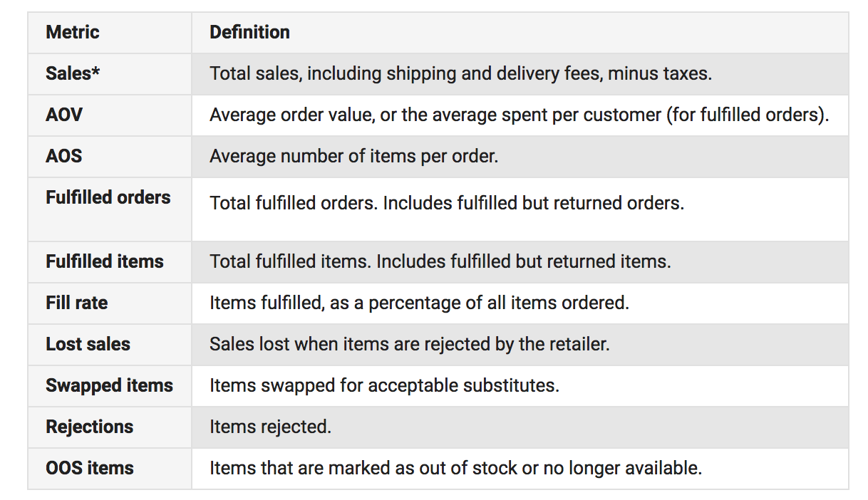The image size is (868, 500).
Task: Click the AOV metric cell
Action: point(64,115)
